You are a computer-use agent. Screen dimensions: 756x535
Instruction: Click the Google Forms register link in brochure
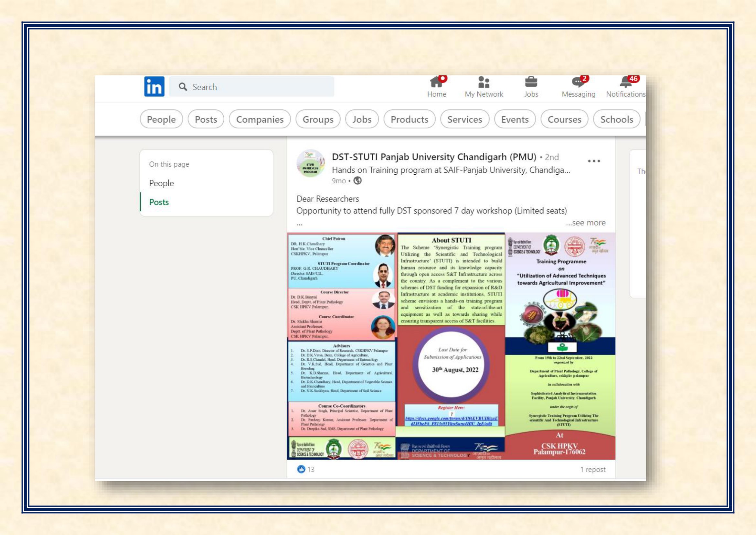click(x=451, y=421)
